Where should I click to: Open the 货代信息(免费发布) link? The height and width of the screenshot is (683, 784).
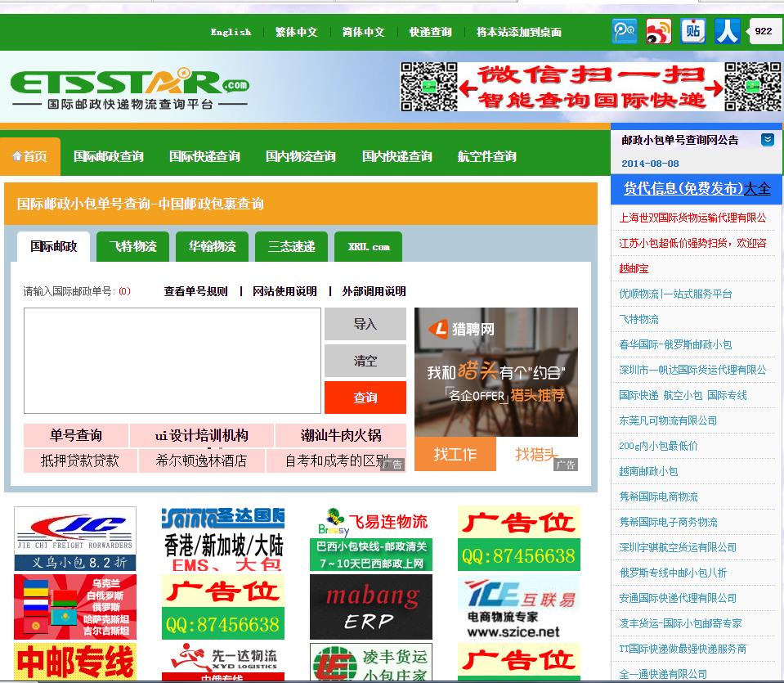point(683,189)
